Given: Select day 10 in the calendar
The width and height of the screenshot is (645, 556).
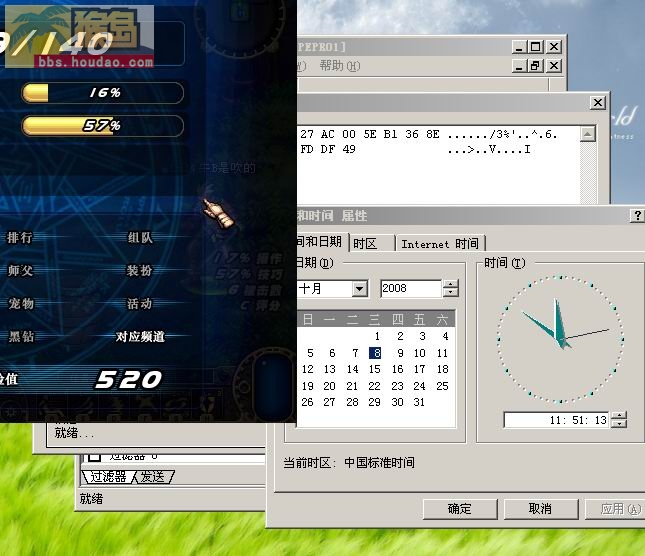Looking at the screenshot, I should click(420, 353).
